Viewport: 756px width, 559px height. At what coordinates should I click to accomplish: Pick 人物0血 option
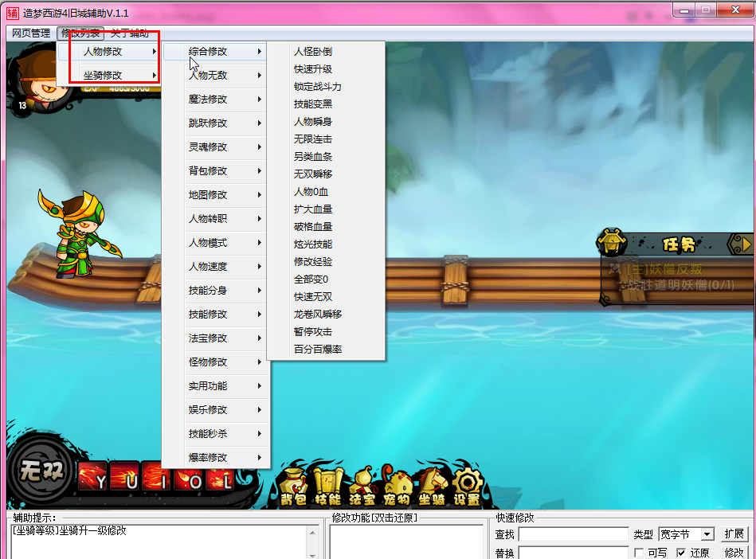327,192
